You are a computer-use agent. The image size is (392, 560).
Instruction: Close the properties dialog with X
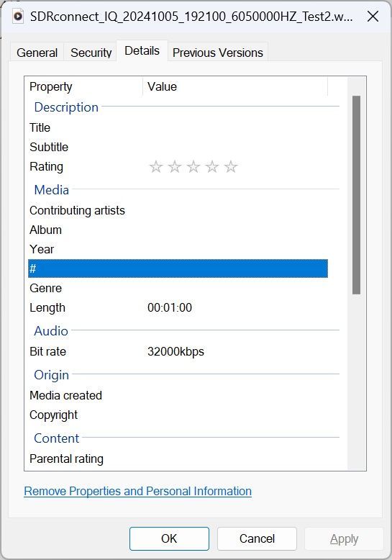[373, 17]
